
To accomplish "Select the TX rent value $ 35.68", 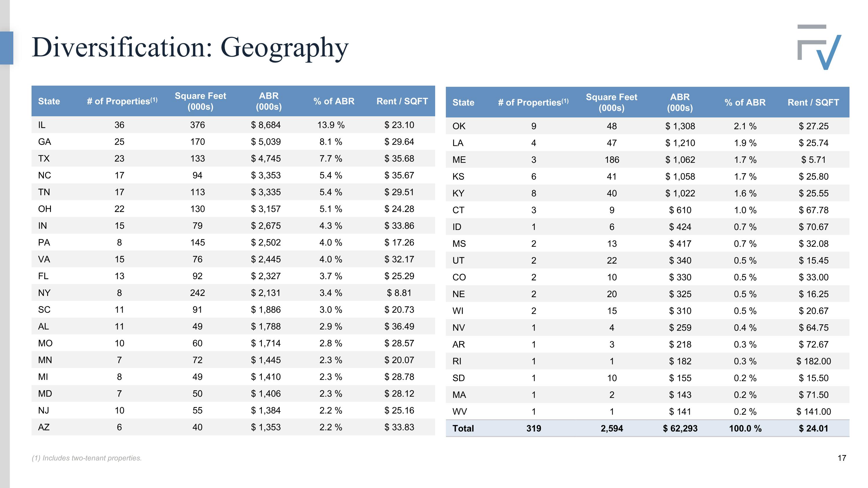I will coord(399,159).
